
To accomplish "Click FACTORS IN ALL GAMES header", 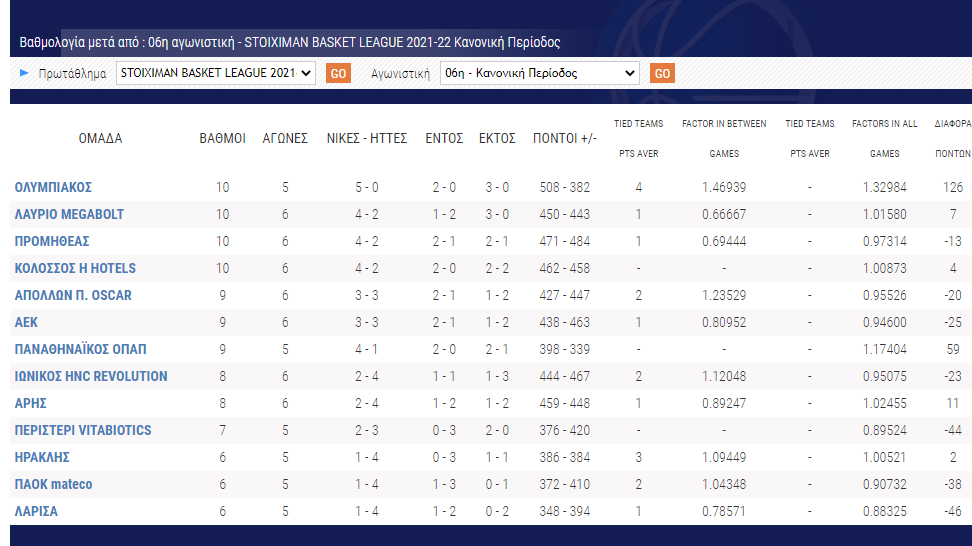I will (x=885, y=138).
